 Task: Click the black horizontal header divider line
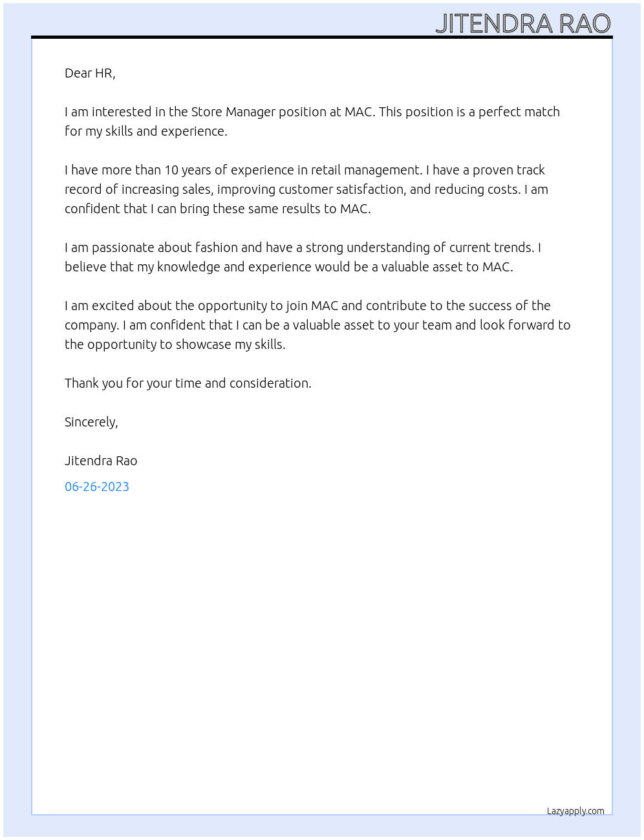(x=322, y=37)
